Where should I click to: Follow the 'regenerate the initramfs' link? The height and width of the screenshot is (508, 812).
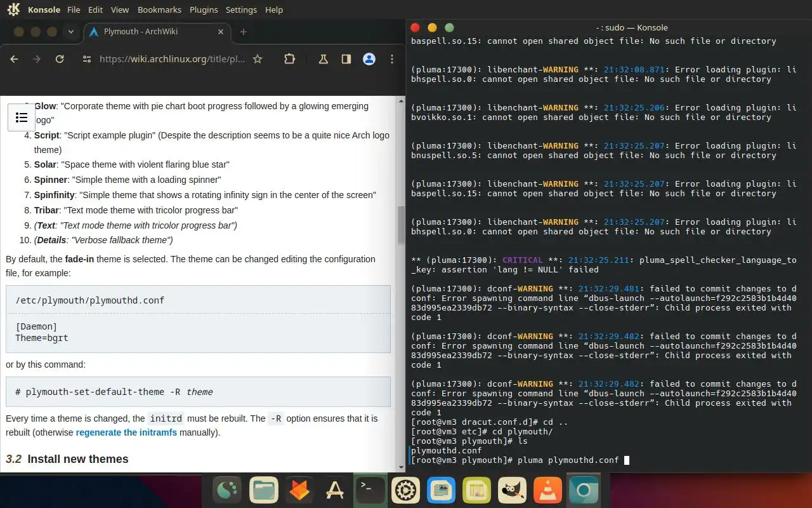(x=126, y=433)
